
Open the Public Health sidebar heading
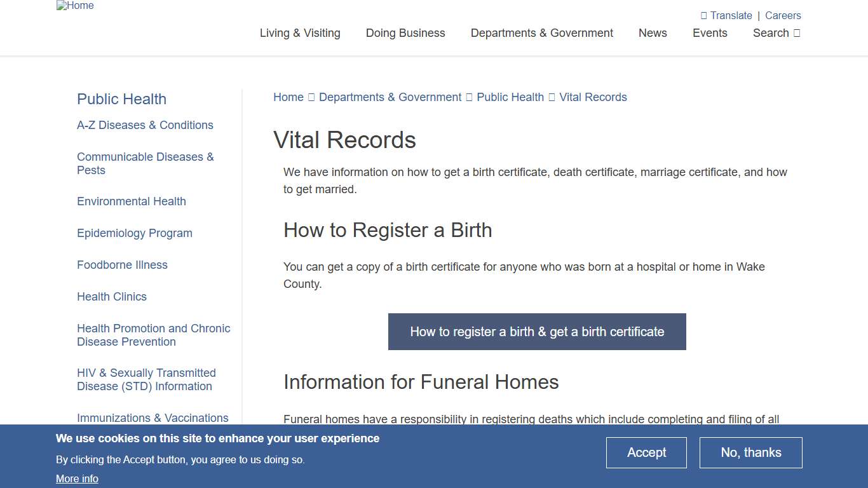click(121, 99)
